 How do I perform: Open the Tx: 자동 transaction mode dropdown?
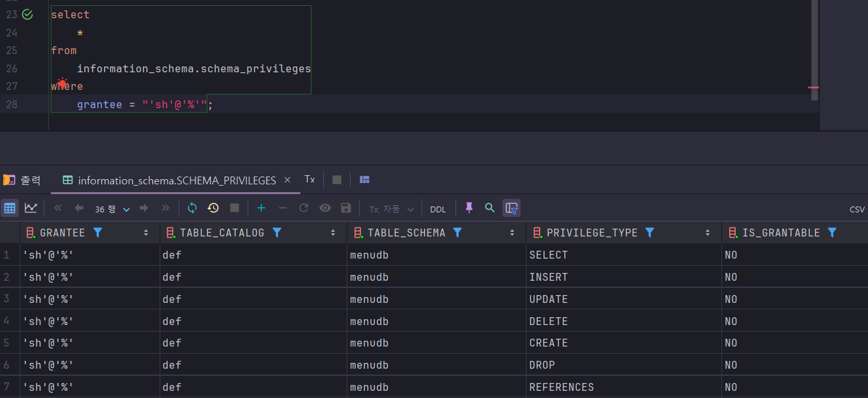pos(392,209)
